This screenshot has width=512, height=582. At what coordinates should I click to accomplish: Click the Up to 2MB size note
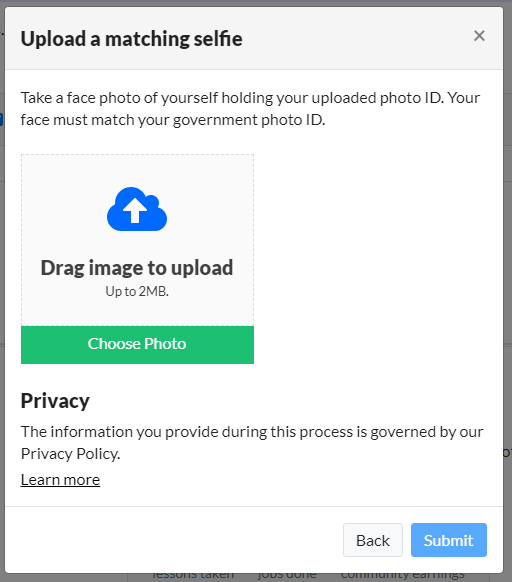(x=137, y=291)
